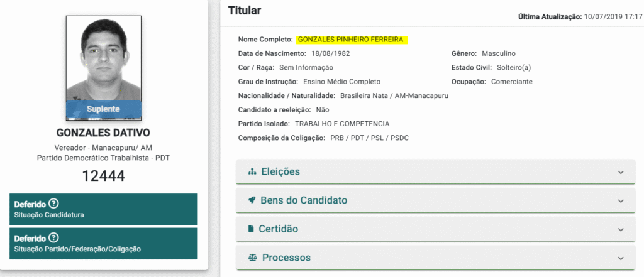This screenshot has width=644, height=277.
Task: Click the Suplente badge on the photo
Action: coord(104,109)
